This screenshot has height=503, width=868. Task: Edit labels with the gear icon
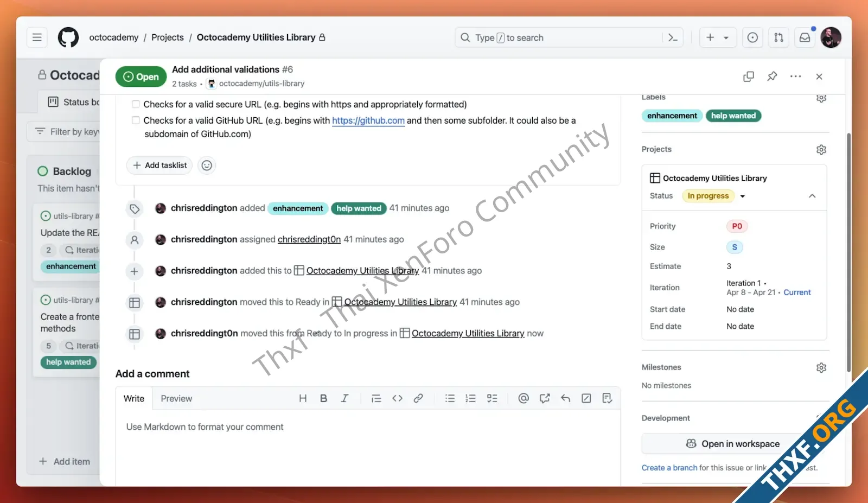(821, 98)
